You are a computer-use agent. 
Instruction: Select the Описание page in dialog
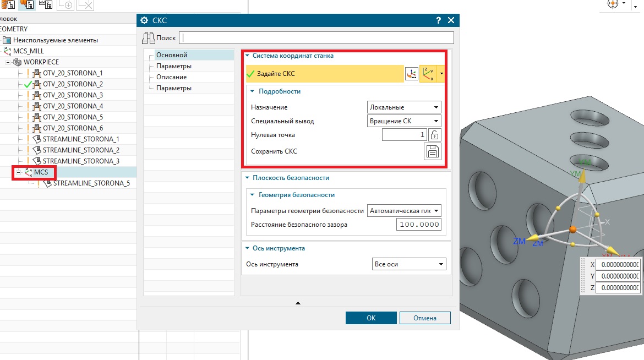(x=171, y=77)
